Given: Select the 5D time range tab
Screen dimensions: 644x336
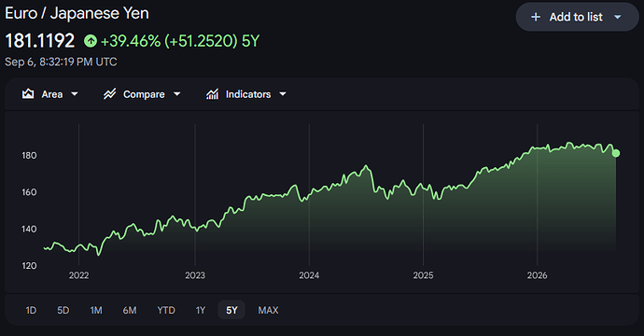Looking at the screenshot, I should point(63,310).
